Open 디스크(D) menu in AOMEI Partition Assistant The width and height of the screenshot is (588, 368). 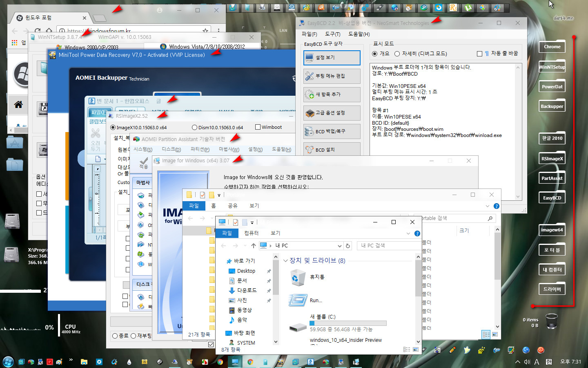(x=171, y=149)
